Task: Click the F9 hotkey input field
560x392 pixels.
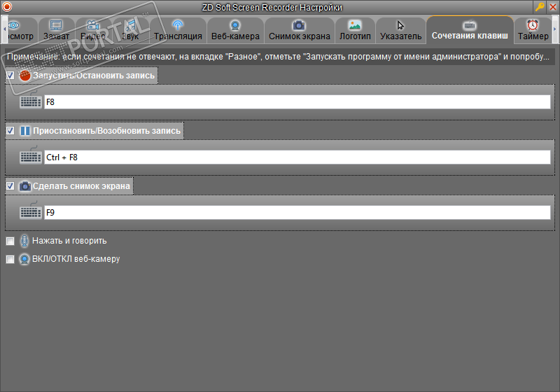Action: pyautogui.click(x=297, y=213)
